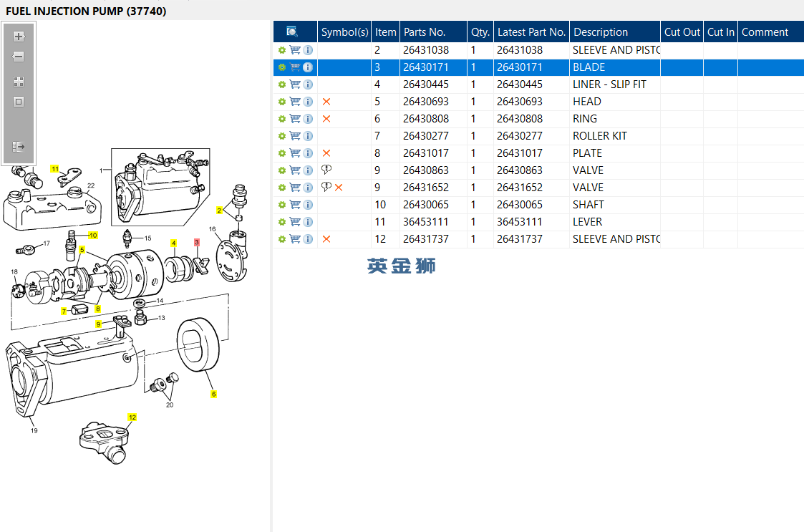Viewport: 804px width, 532px height.
Task: Click the four-squares grid view icon
Action: pos(19,82)
